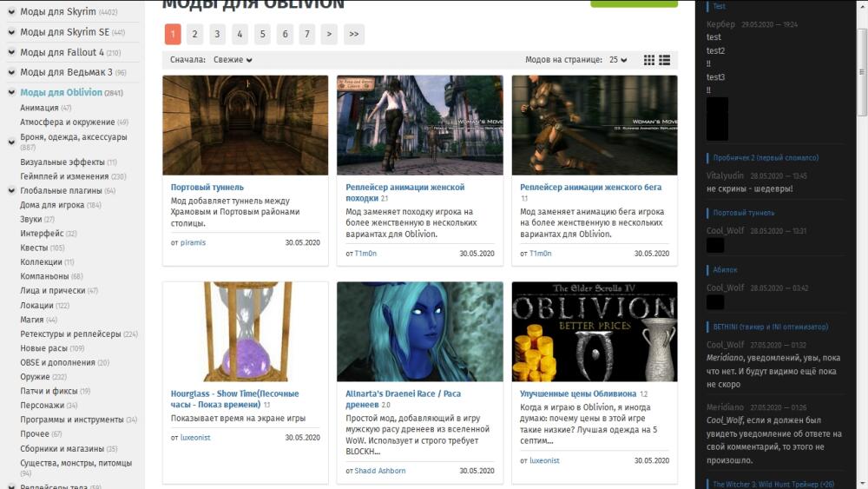Open Дома для игрока category

pyautogui.click(x=52, y=205)
